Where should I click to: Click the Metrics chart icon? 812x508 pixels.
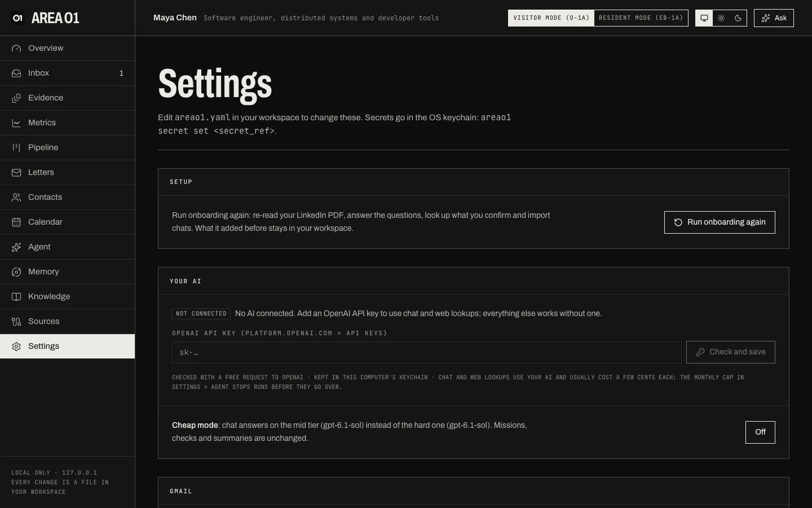click(16, 123)
